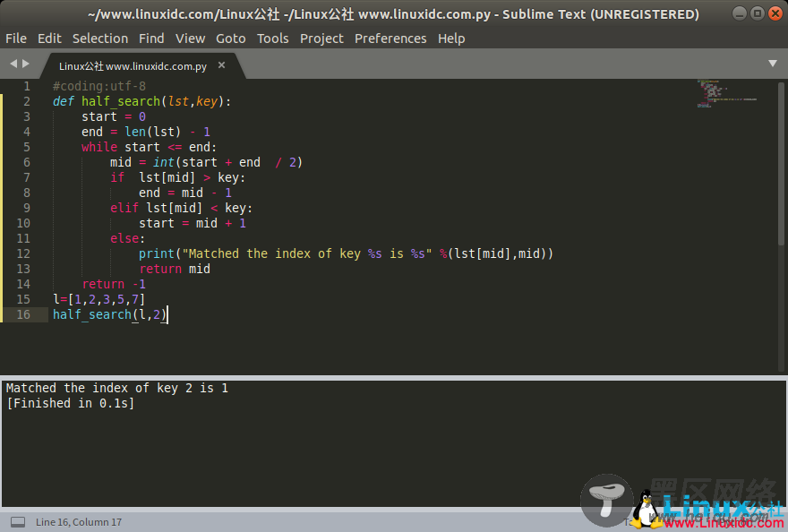Open the File menu
788x532 pixels.
[16, 39]
